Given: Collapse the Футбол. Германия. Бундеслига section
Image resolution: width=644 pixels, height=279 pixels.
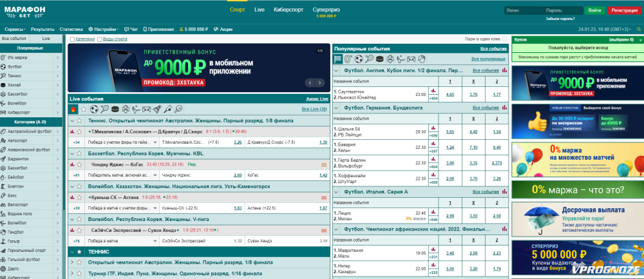Looking at the screenshot, I should coord(337,108).
